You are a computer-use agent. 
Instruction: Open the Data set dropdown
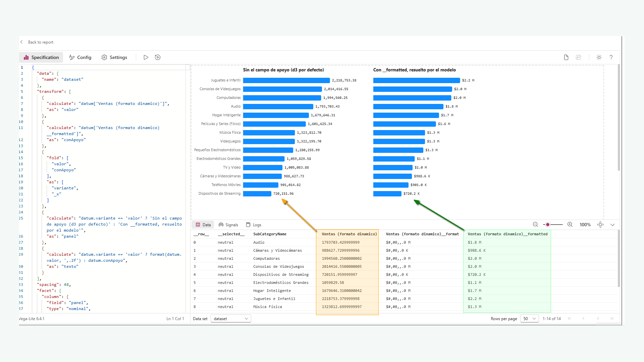[231, 319]
